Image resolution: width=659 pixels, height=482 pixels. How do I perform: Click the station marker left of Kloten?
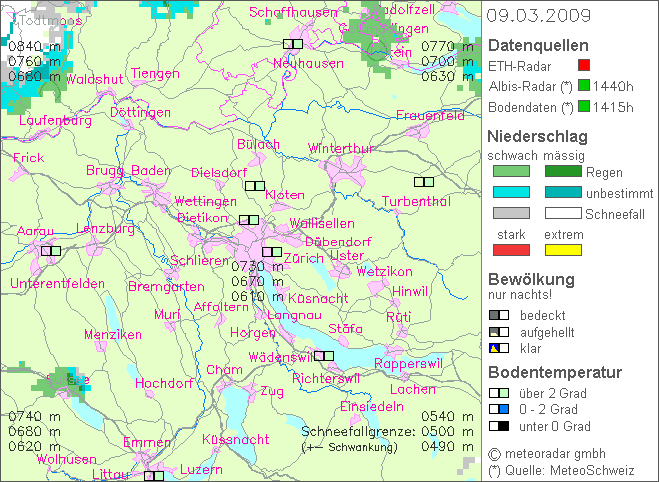255,186
